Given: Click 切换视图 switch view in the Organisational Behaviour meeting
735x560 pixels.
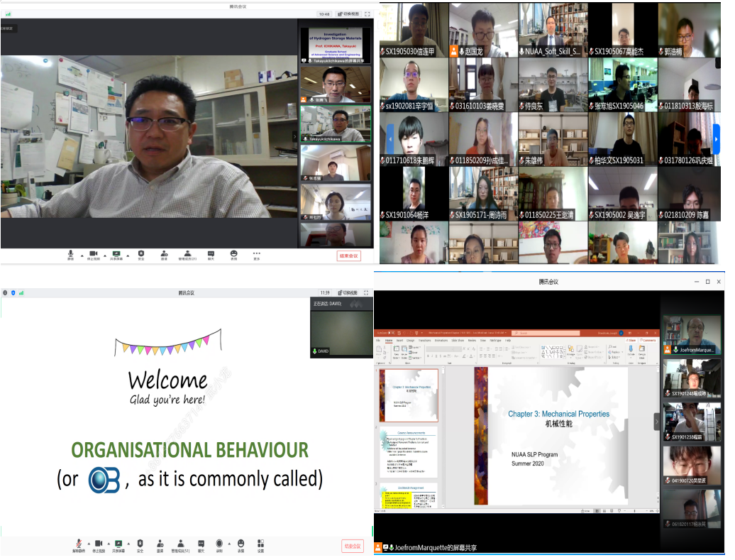Looking at the screenshot, I should coord(348,292).
